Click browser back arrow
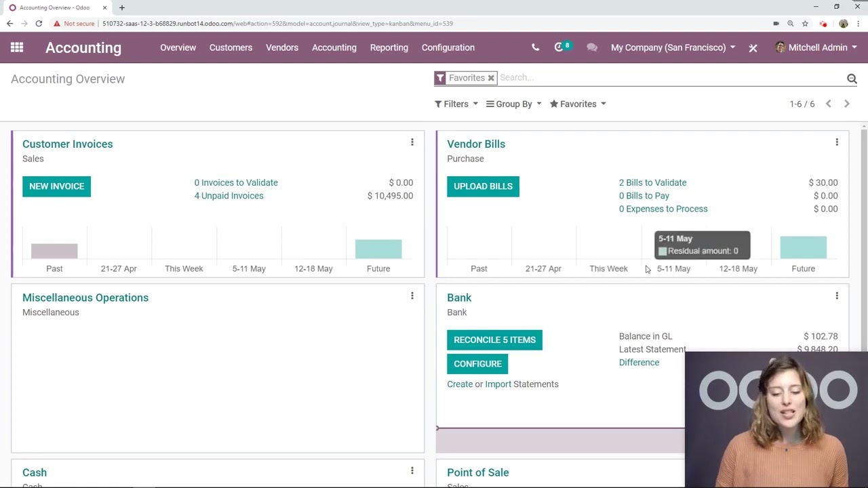 9,23
